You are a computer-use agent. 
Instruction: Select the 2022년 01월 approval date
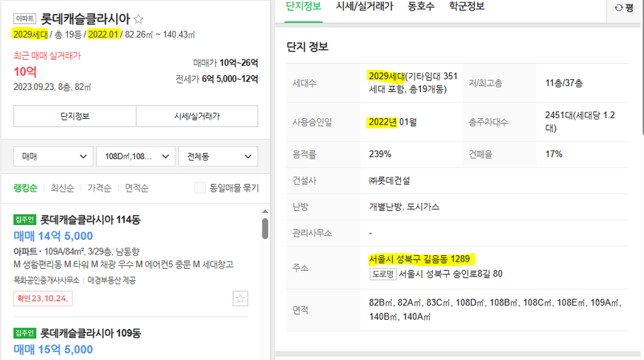(393, 122)
